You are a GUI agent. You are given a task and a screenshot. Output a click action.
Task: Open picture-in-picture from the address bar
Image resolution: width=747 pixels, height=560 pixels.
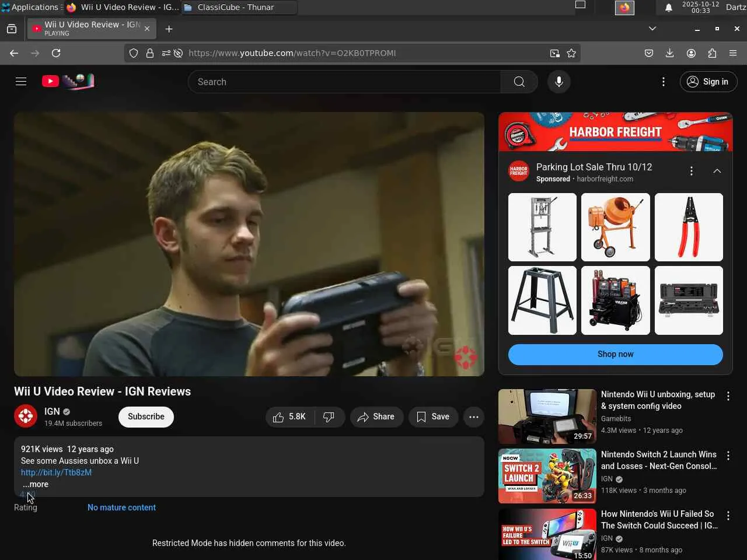tap(554, 53)
